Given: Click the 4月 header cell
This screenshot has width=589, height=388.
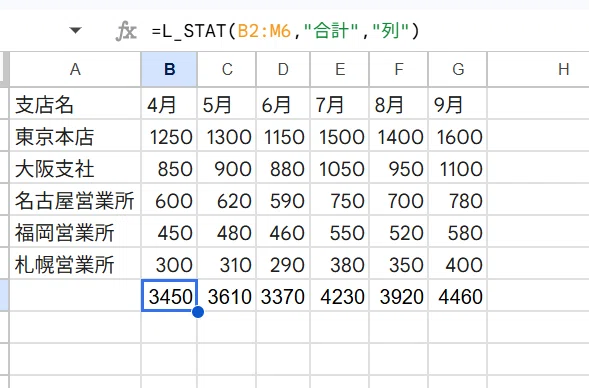Looking at the screenshot, I should click(x=169, y=103).
